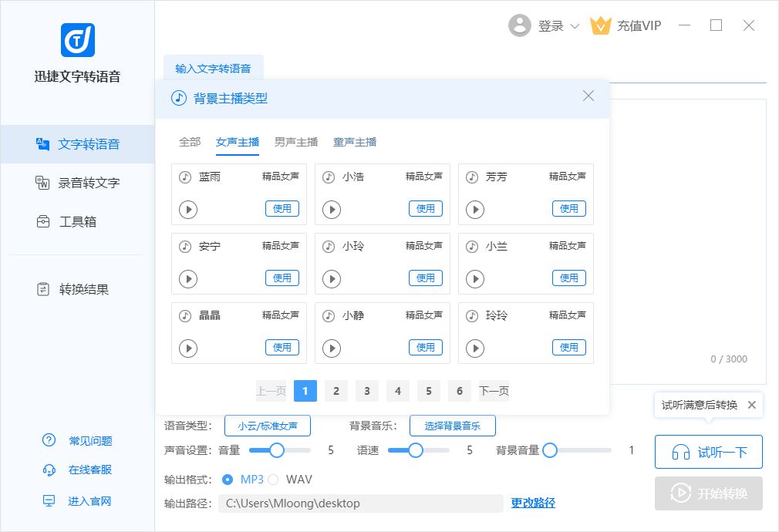Click the user avatar icon
Viewport: 779px width, 532px height.
point(520,25)
